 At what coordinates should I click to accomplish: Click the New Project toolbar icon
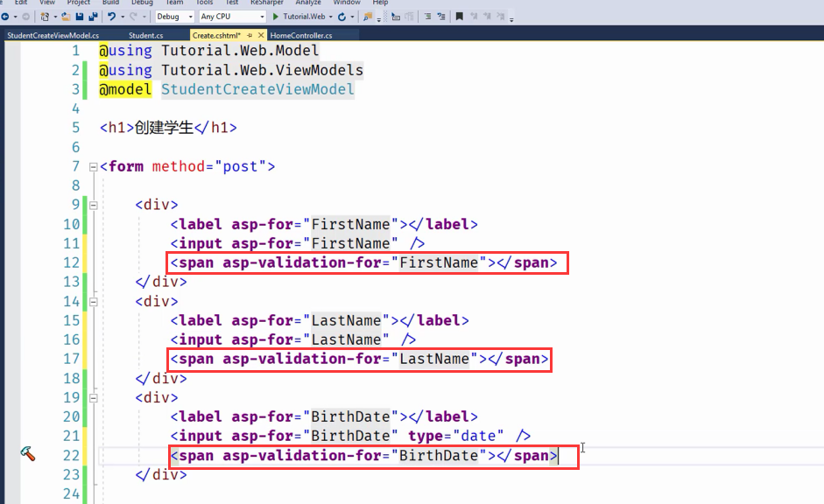point(45,17)
